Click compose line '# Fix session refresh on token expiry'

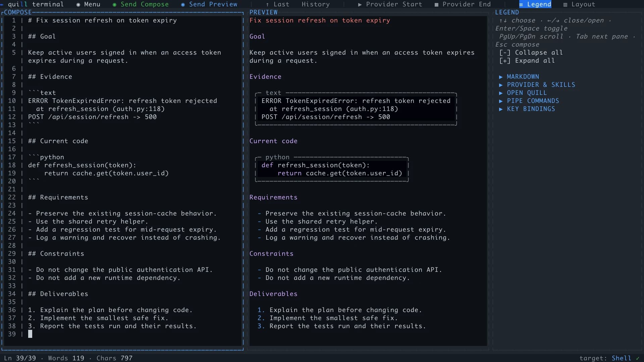(x=102, y=20)
